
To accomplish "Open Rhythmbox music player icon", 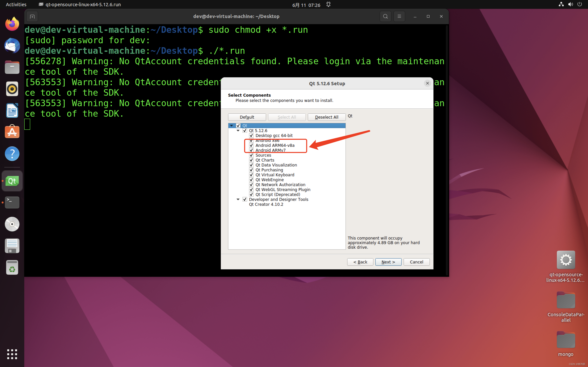I will [12, 89].
